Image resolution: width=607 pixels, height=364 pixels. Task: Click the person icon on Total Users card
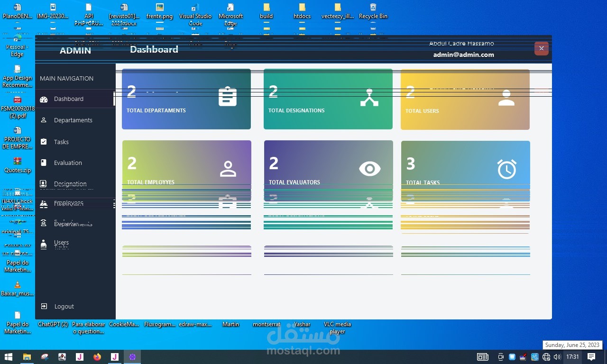click(x=506, y=96)
